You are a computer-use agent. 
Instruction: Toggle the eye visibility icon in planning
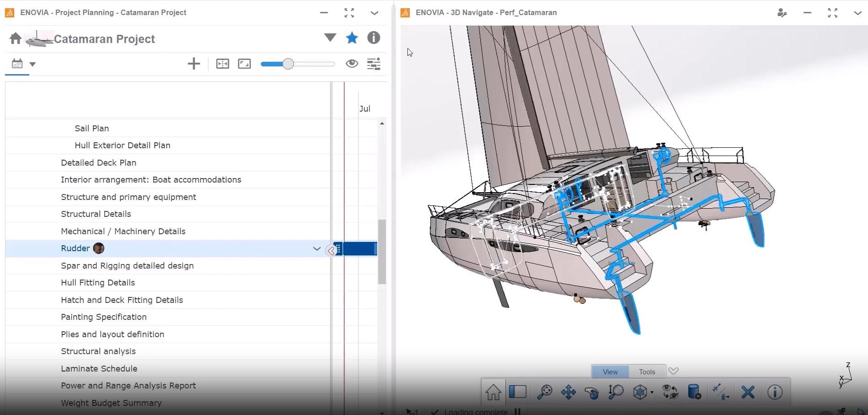(x=352, y=64)
